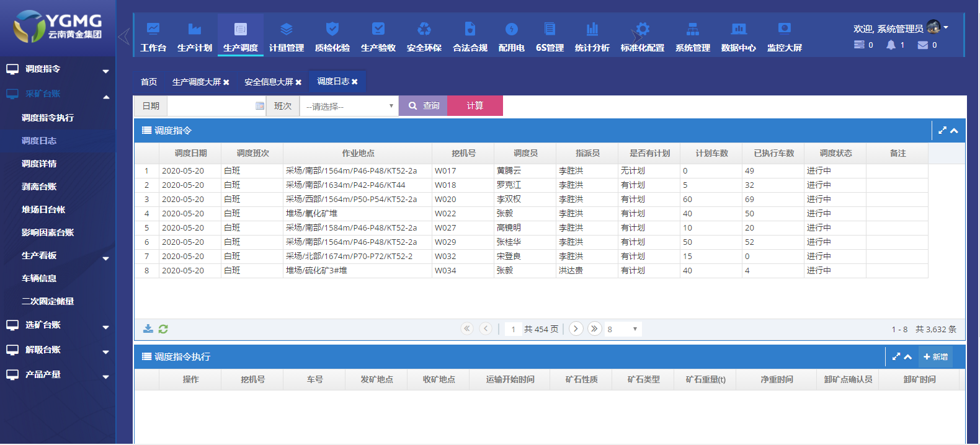
Task: Open the mail envelope icon in header
Action: pos(923,45)
